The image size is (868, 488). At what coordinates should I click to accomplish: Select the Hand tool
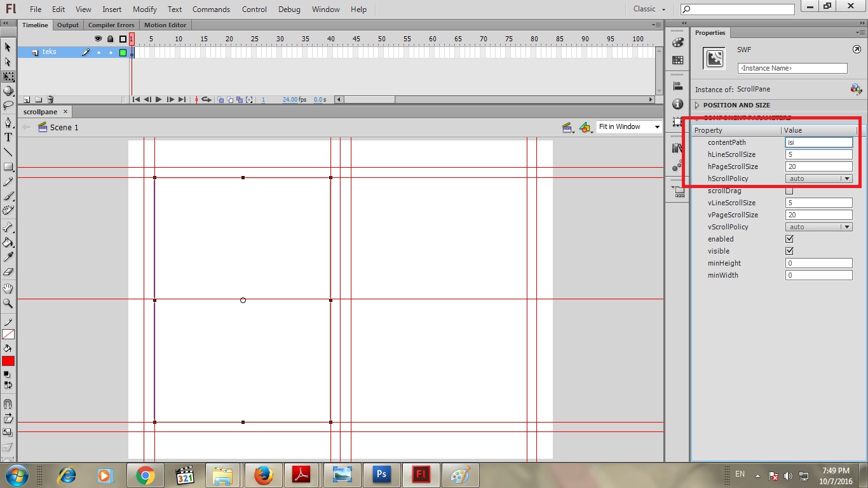tap(8, 289)
